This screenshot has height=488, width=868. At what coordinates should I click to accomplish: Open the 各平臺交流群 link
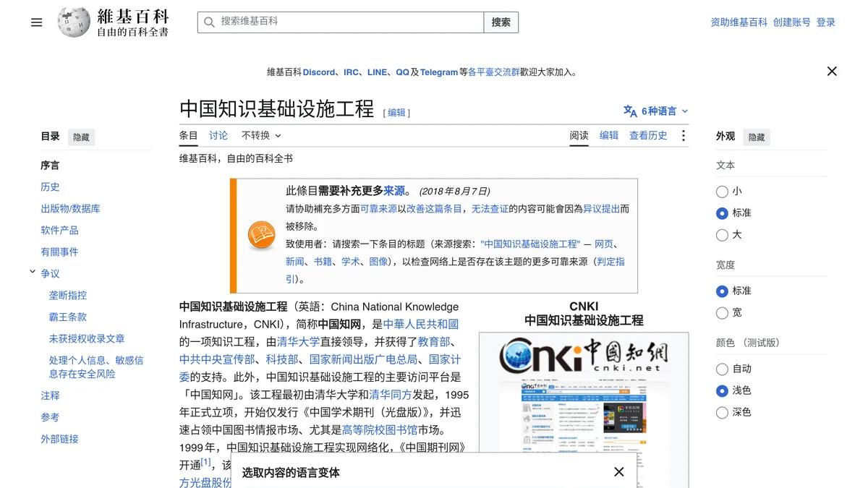[494, 72]
